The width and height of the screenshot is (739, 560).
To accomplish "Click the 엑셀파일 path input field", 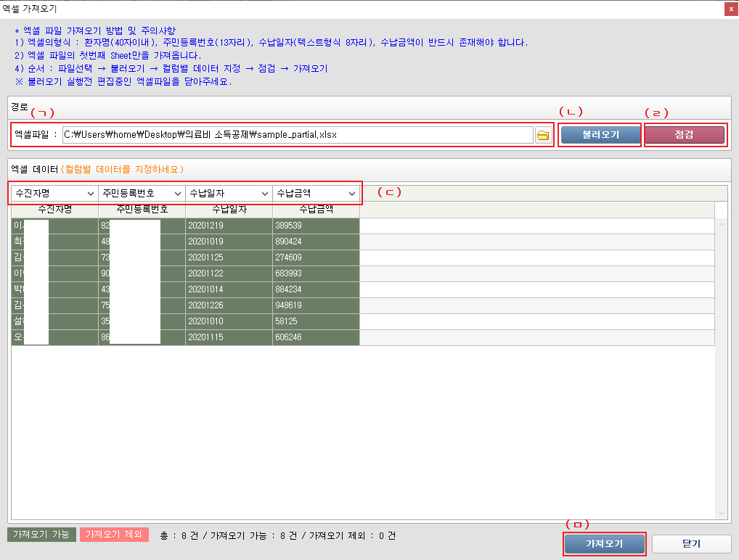I will pyautogui.click(x=298, y=135).
